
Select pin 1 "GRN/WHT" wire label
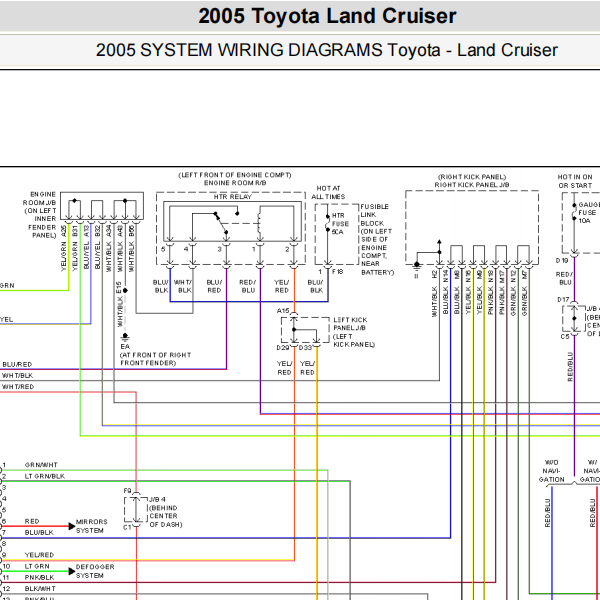pyautogui.click(x=41, y=465)
